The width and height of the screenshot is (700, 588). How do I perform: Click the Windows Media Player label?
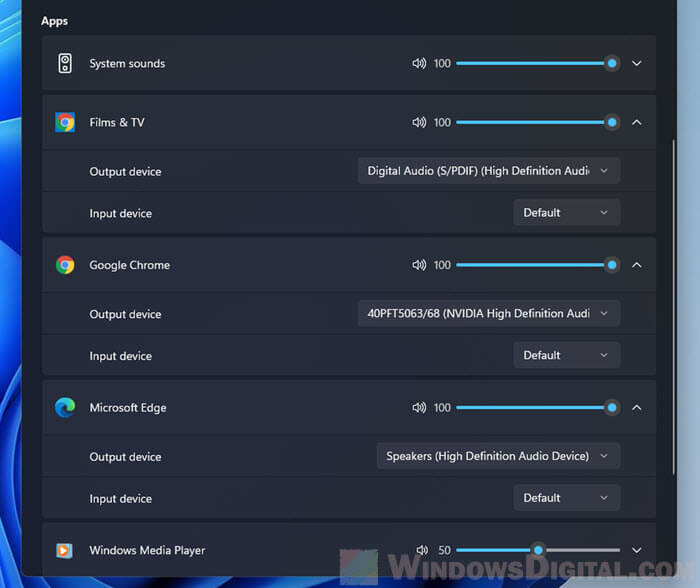[x=147, y=550]
